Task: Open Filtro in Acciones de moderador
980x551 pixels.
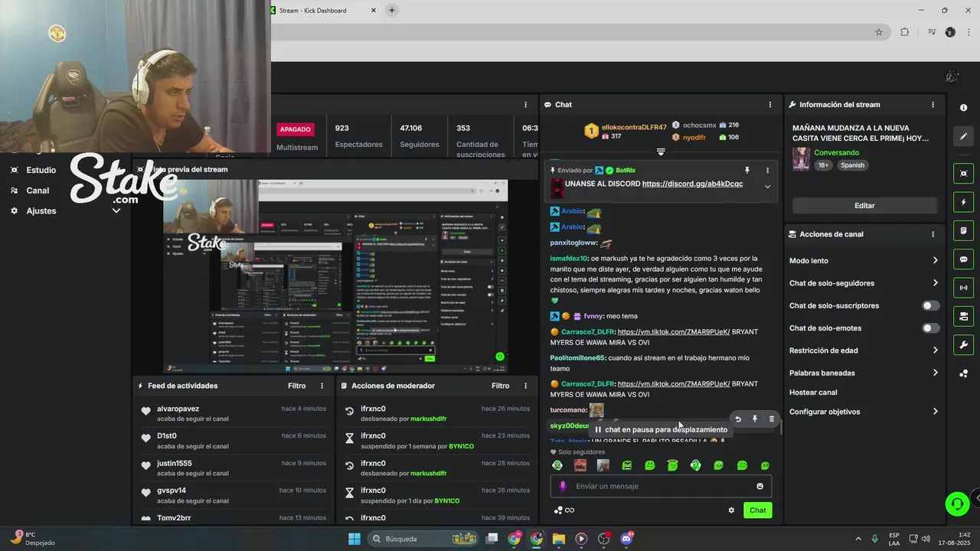Action: 500,386
